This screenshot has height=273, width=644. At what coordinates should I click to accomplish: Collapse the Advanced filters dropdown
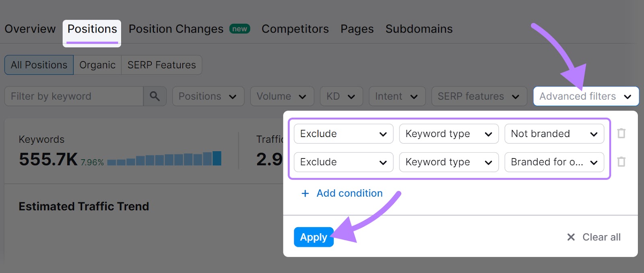point(586,96)
